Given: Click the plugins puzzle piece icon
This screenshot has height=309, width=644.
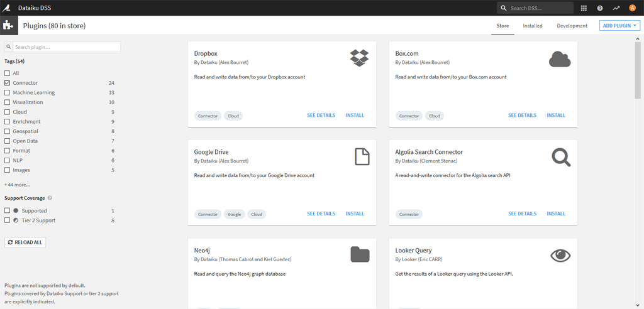Looking at the screenshot, I should (9, 26).
